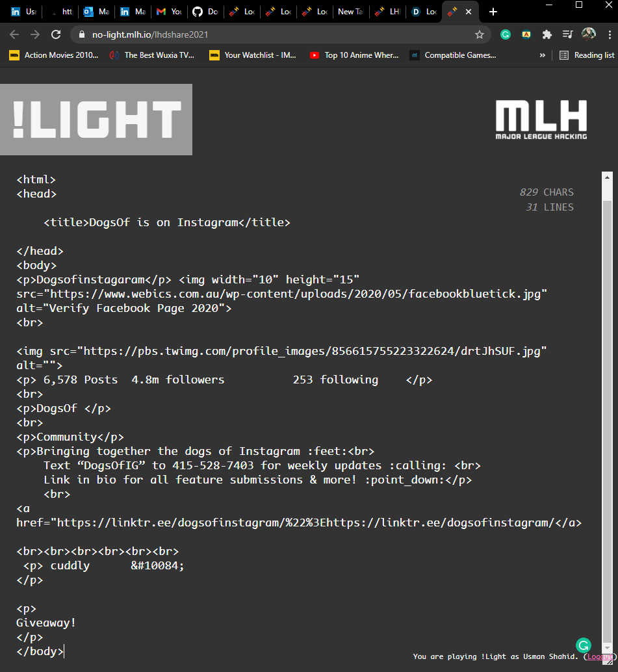Open 'The Best Wuxia TV...' bookmark

152,55
